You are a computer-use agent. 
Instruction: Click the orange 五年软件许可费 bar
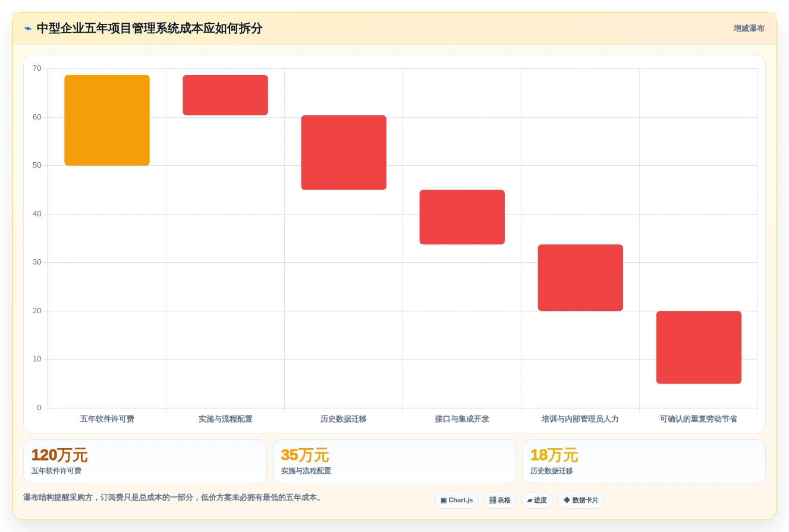pos(107,120)
